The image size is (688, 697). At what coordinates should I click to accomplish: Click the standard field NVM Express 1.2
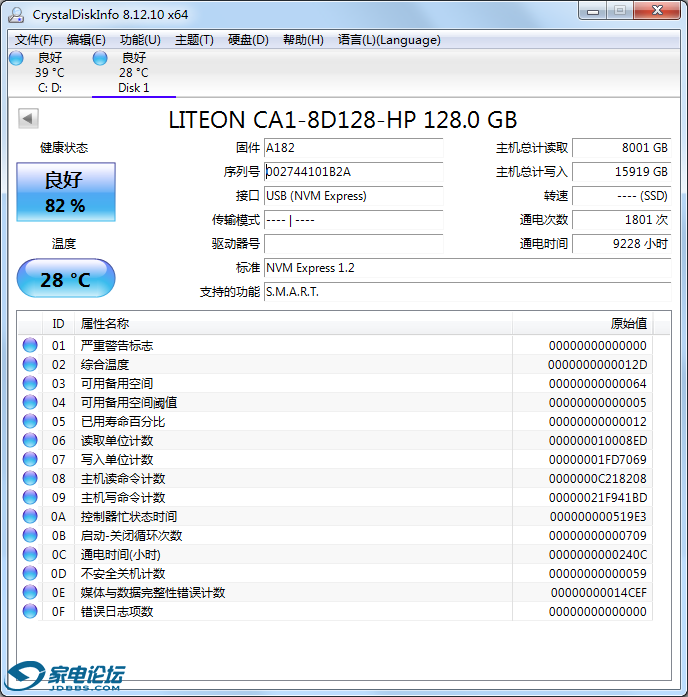click(x=468, y=268)
